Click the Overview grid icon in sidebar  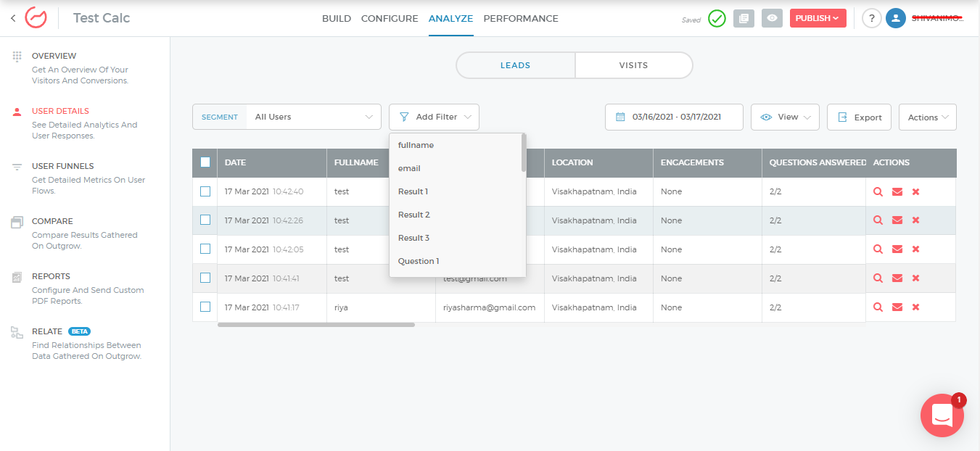point(17,56)
